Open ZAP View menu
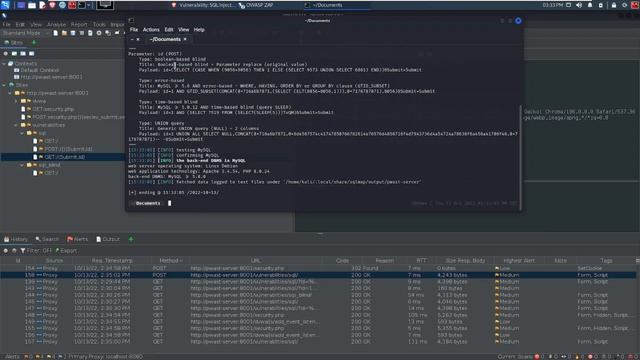Screen dimensions: 640x360 (36, 24)
